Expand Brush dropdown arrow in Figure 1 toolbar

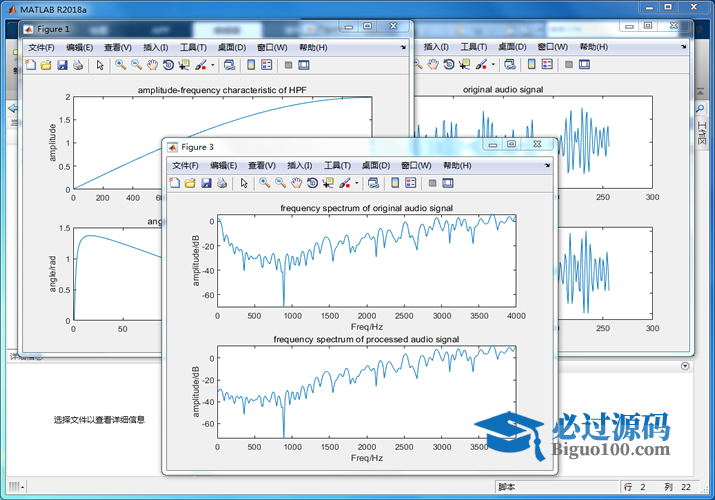212,65
